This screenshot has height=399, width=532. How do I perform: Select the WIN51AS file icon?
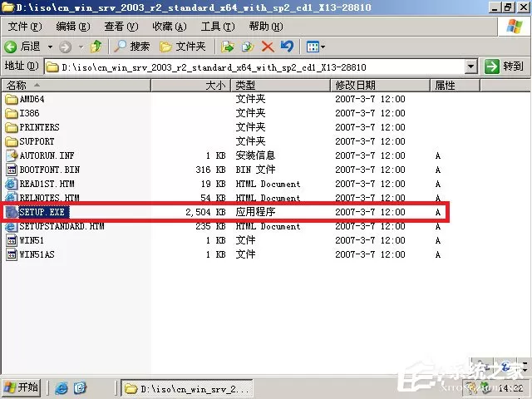[12, 255]
